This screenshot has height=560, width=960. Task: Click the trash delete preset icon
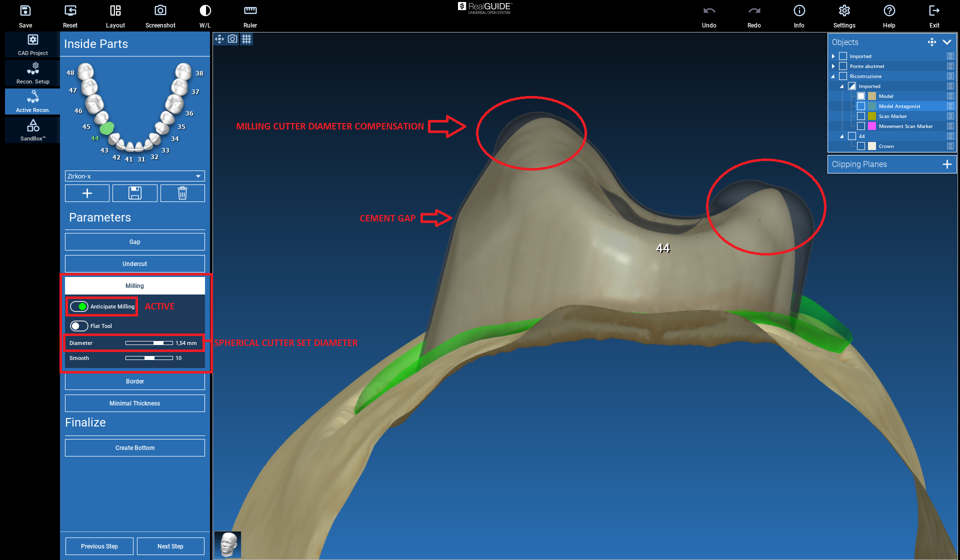pyautogui.click(x=182, y=193)
